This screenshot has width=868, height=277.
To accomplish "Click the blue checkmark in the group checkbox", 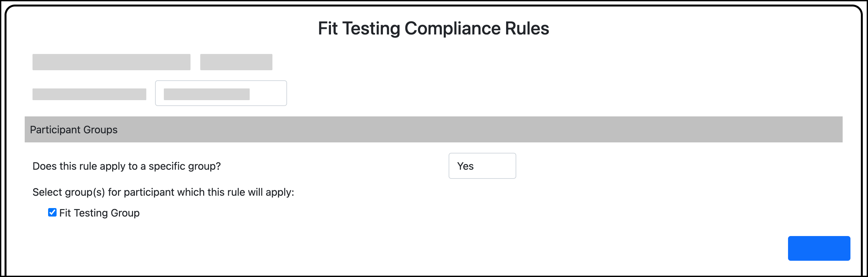I will pos(52,212).
